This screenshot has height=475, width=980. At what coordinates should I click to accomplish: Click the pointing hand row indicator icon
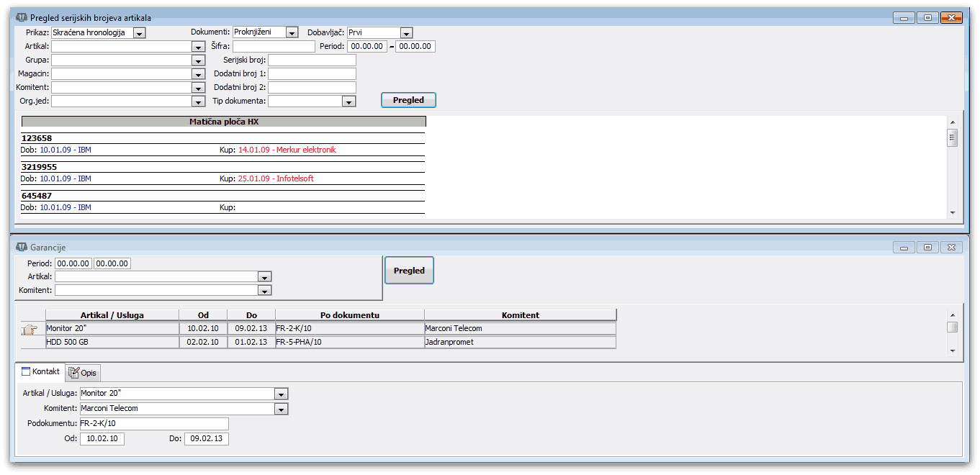[29, 330]
